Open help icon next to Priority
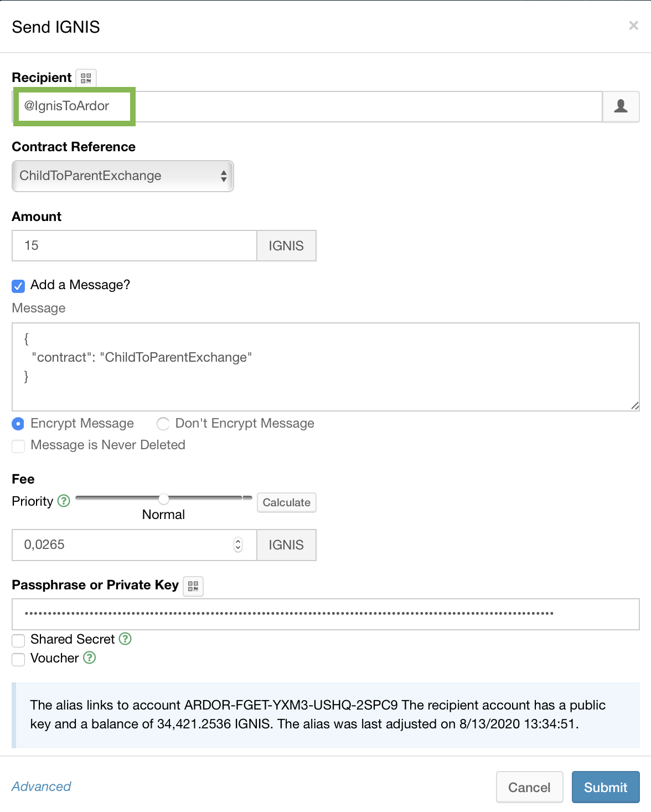This screenshot has height=812, width=651. coord(64,501)
